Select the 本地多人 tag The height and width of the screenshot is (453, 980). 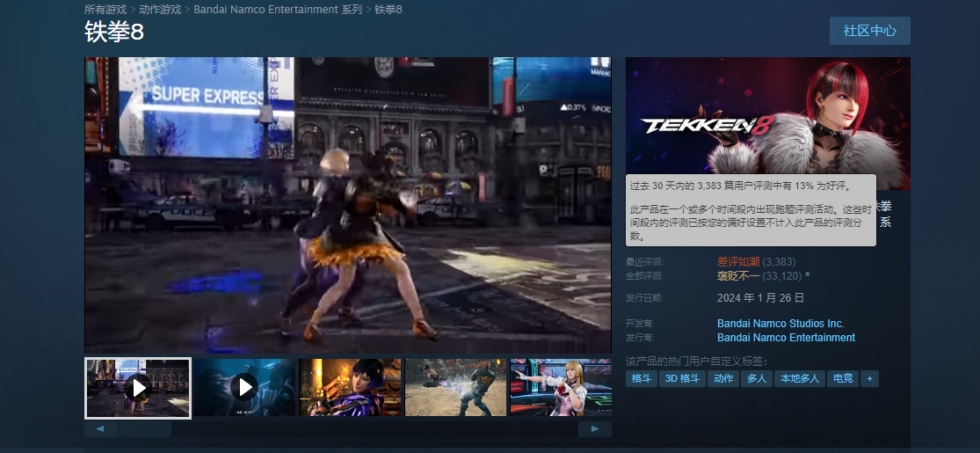tap(797, 378)
